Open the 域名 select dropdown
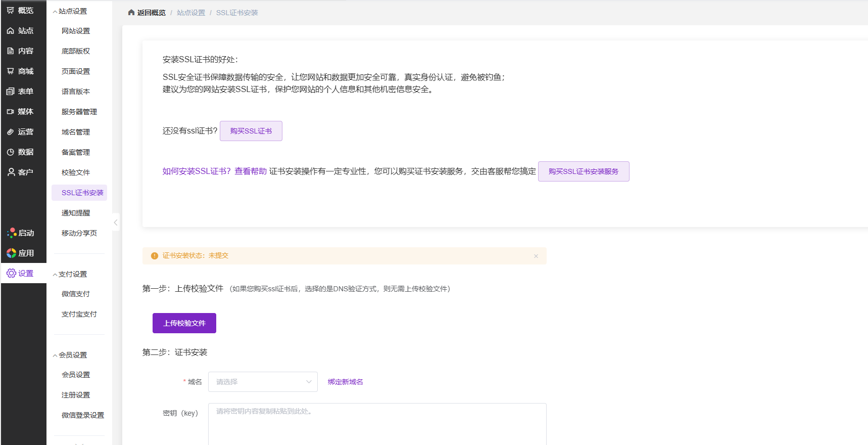Image resolution: width=868 pixels, height=445 pixels. (x=263, y=382)
